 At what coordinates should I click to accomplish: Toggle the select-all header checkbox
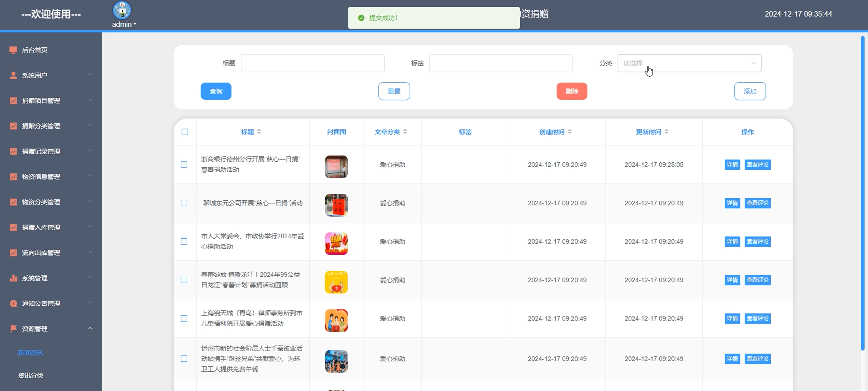pos(185,132)
